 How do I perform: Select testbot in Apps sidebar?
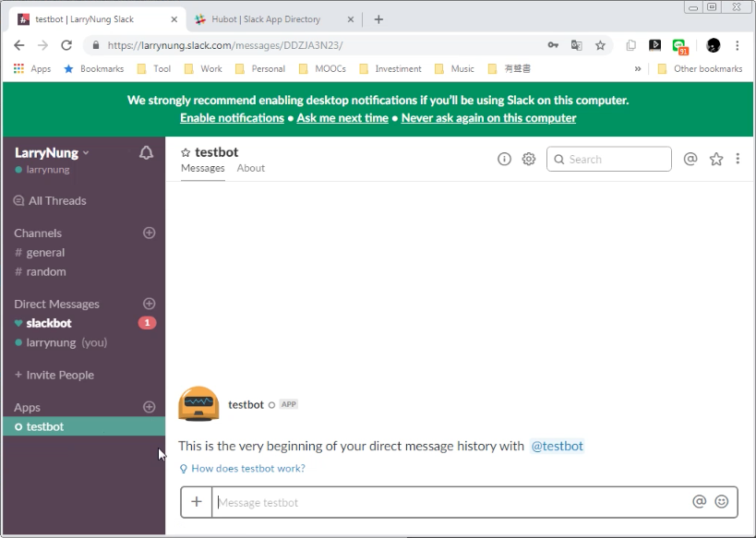(x=84, y=426)
